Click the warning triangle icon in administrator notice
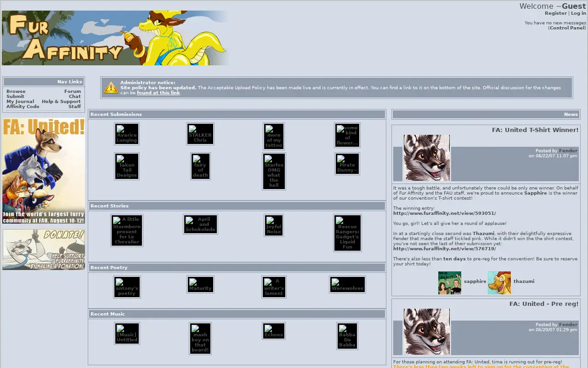 111,87
